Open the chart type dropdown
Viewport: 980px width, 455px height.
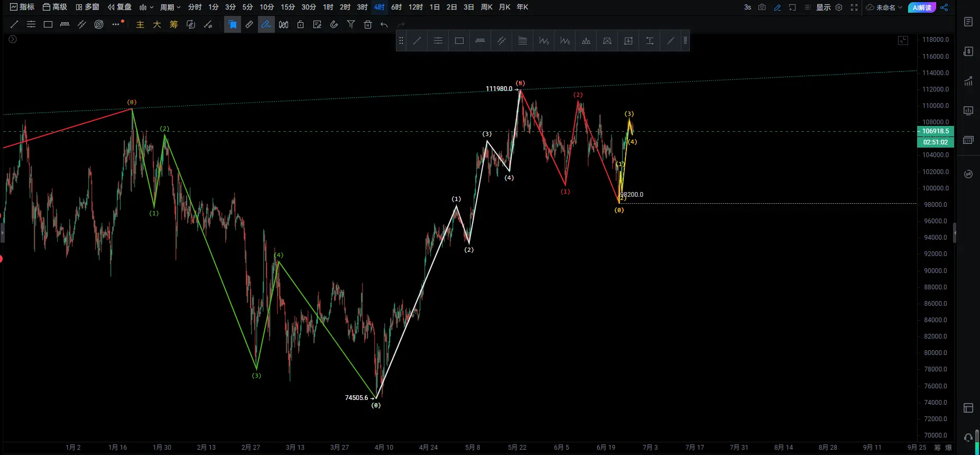[x=146, y=7]
